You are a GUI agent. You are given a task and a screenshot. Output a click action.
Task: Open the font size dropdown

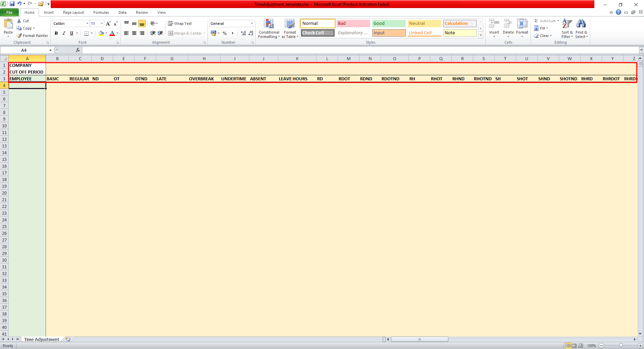tap(102, 24)
